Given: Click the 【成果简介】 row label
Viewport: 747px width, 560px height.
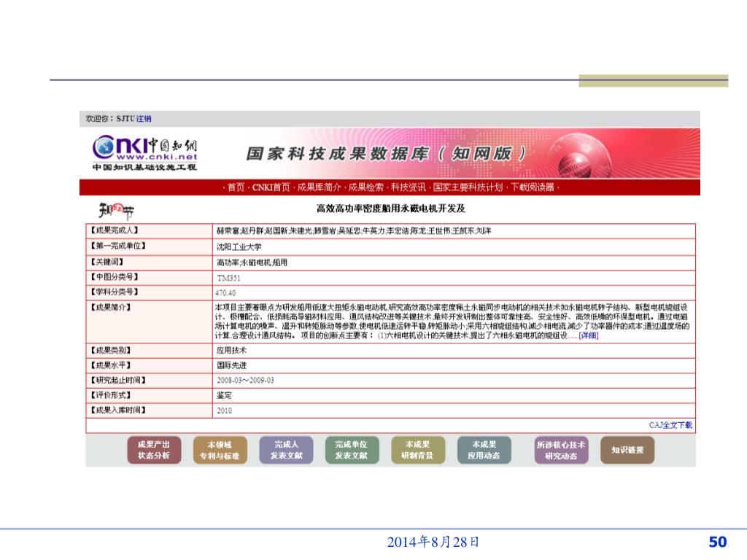Looking at the screenshot, I should (111, 307).
